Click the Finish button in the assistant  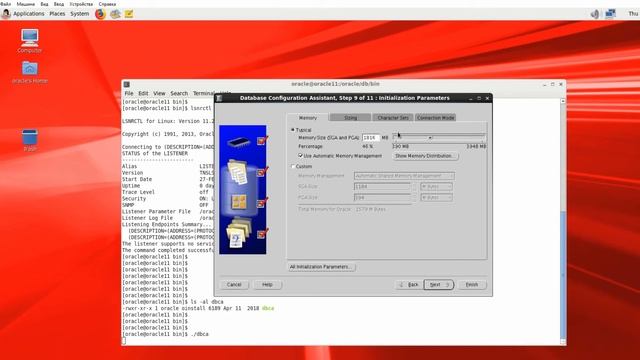(x=472, y=284)
